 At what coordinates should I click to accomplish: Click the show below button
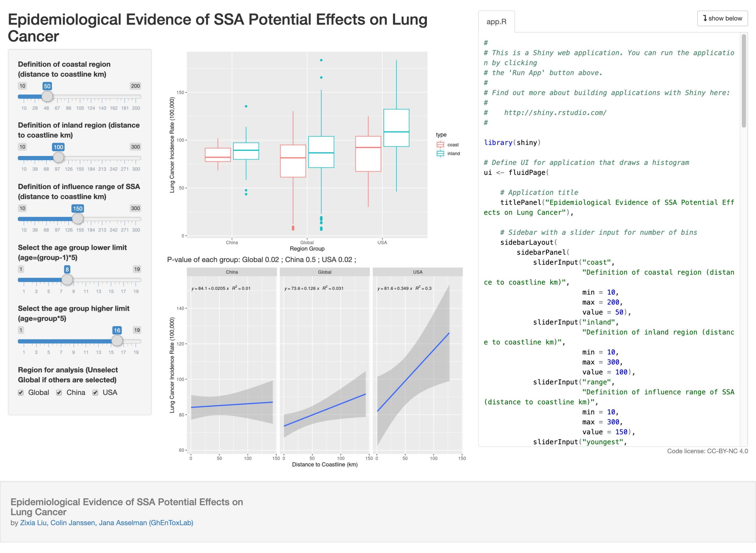coord(722,18)
